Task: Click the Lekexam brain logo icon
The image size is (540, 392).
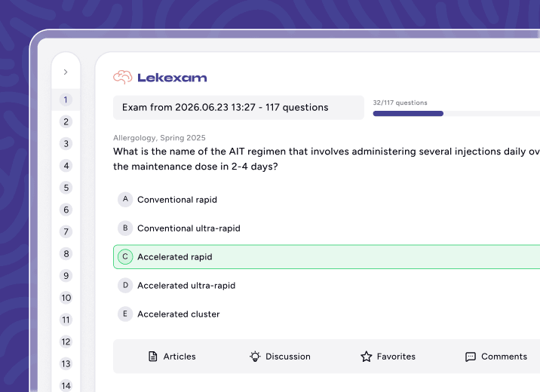Action: coord(123,77)
